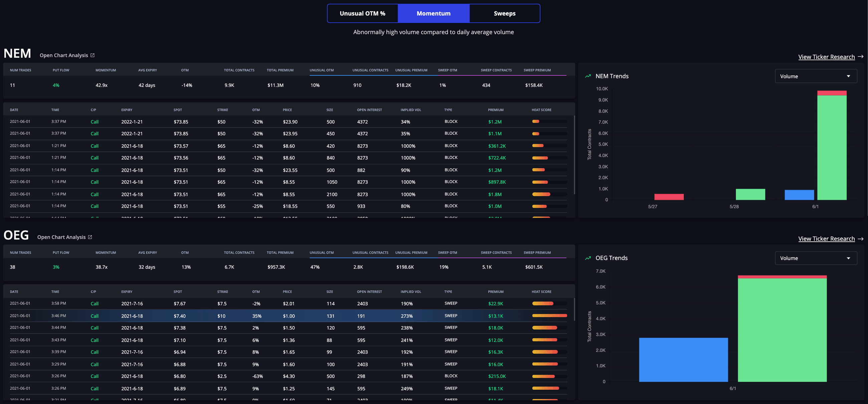This screenshot has height=404, width=868.
Task: Click the NEM trades table scrollbar
Action: tap(574, 155)
